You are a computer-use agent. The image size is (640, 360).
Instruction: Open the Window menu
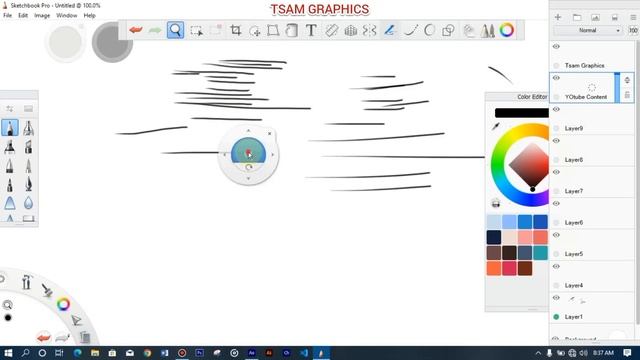click(x=67, y=16)
